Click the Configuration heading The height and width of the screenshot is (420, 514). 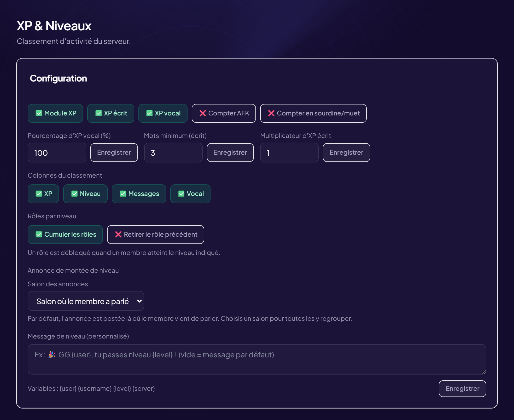(x=59, y=78)
